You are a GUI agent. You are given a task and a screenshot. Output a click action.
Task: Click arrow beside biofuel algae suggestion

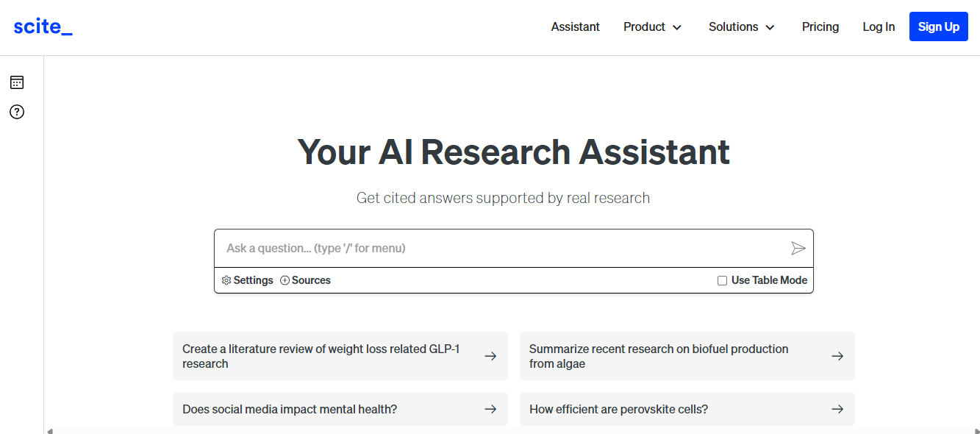[x=837, y=356]
